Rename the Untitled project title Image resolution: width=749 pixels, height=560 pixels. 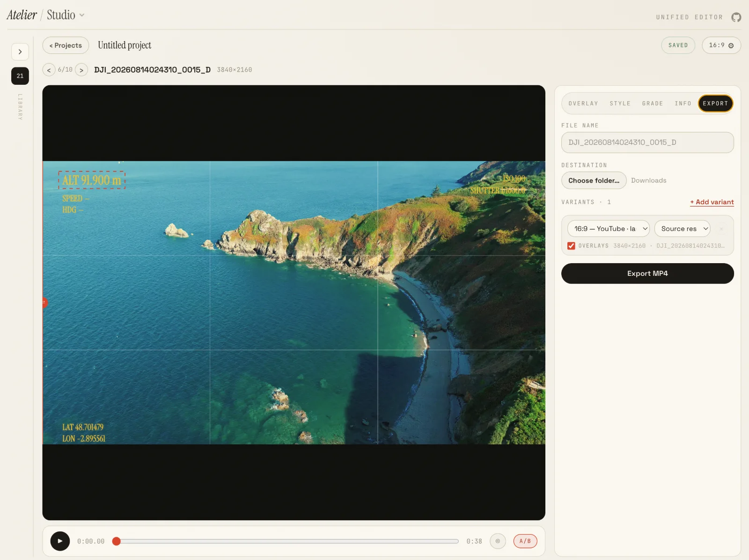pyautogui.click(x=125, y=45)
